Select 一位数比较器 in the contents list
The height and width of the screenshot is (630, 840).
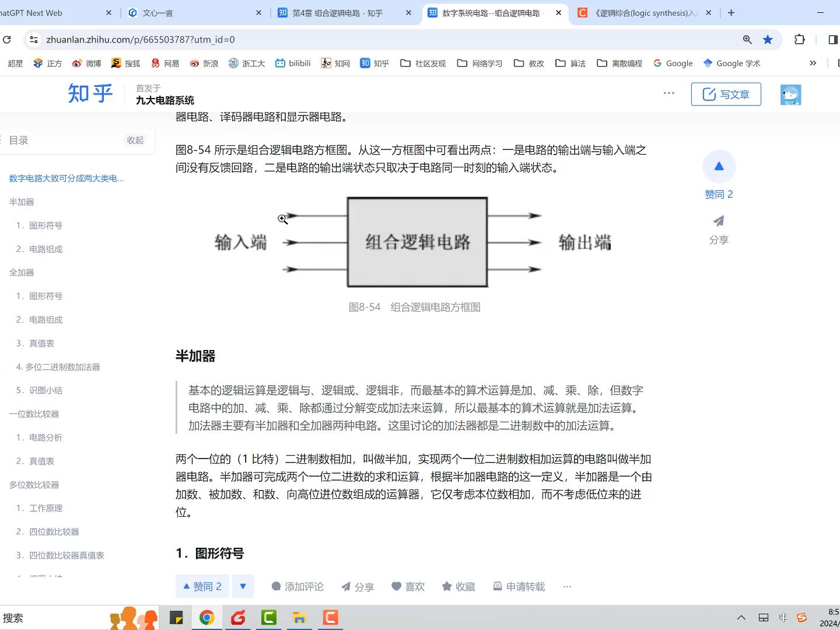(34, 414)
